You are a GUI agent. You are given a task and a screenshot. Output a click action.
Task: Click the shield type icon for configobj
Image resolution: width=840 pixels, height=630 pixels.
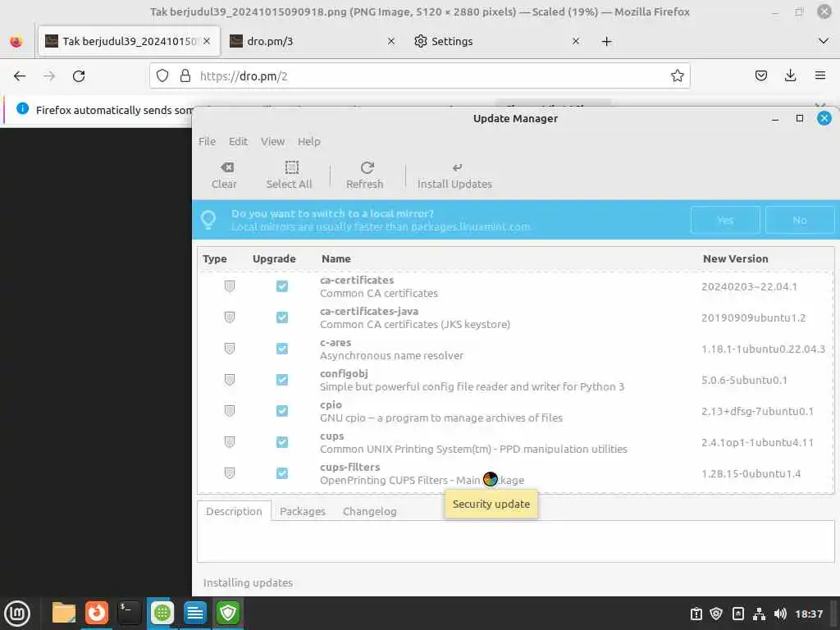click(230, 380)
